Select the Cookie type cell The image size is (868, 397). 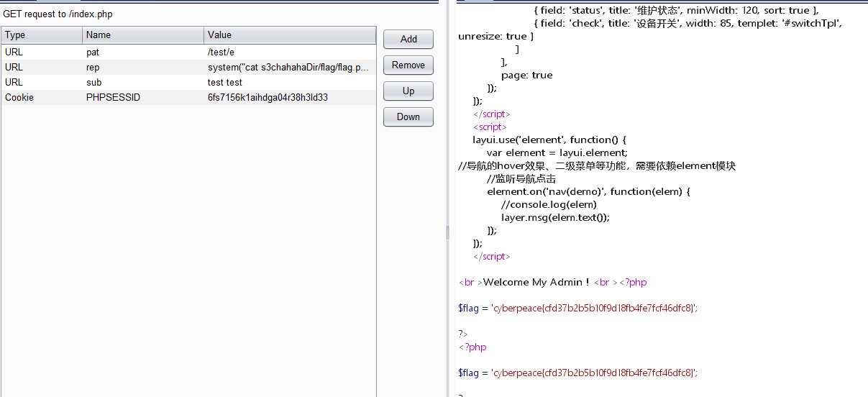pos(42,97)
